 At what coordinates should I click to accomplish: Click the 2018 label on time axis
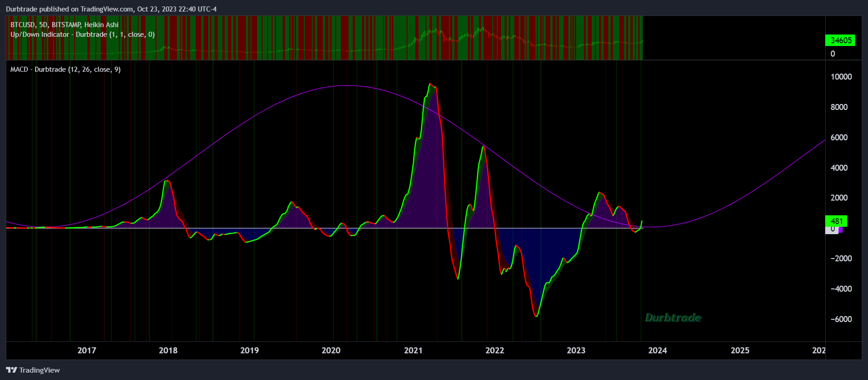[x=168, y=351]
